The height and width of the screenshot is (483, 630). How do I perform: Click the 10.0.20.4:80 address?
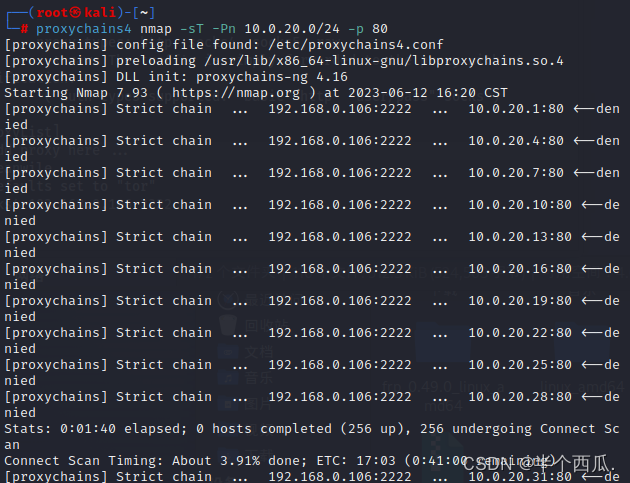pos(516,141)
